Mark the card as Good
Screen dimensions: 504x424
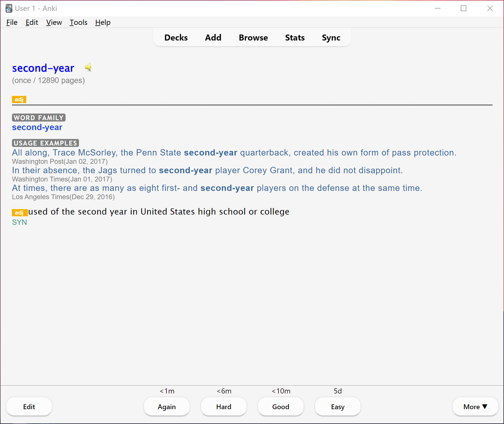tap(281, 407)
